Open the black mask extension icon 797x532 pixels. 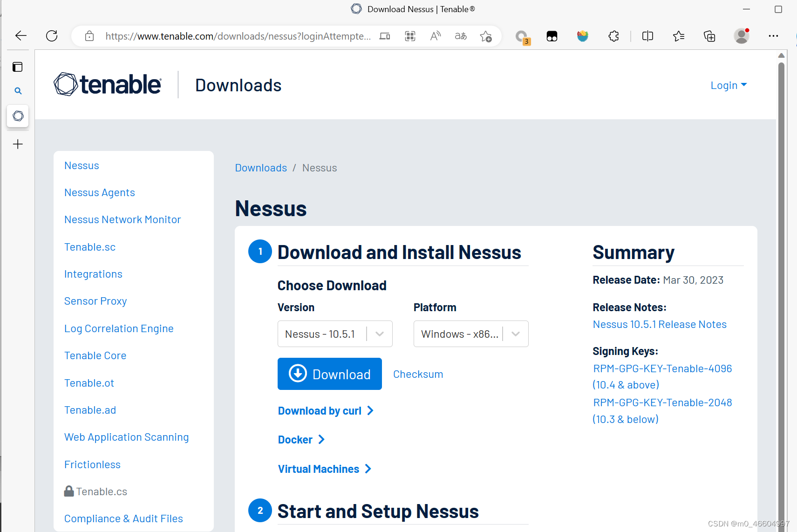click(552, 36)
